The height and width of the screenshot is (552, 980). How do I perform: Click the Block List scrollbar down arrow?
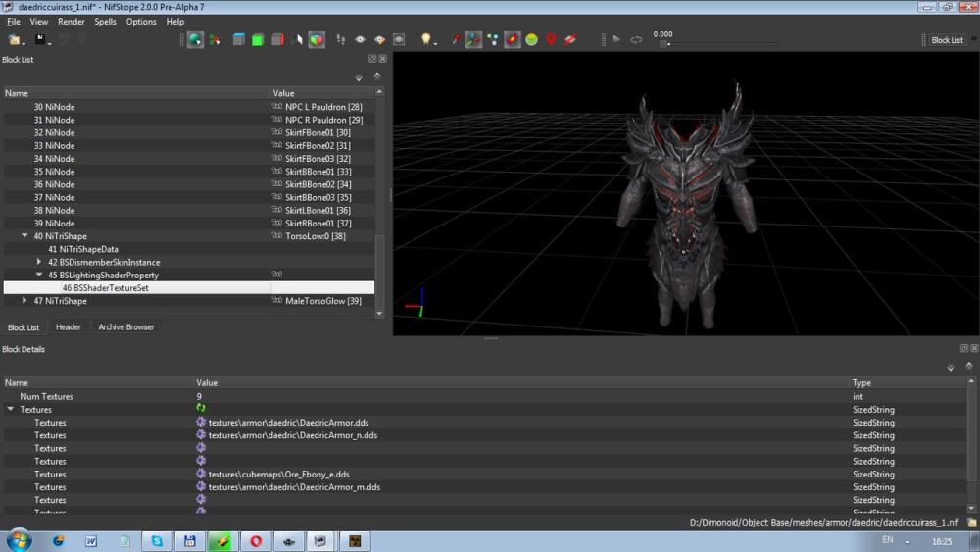pyautogui.click(x=379, y=313)
